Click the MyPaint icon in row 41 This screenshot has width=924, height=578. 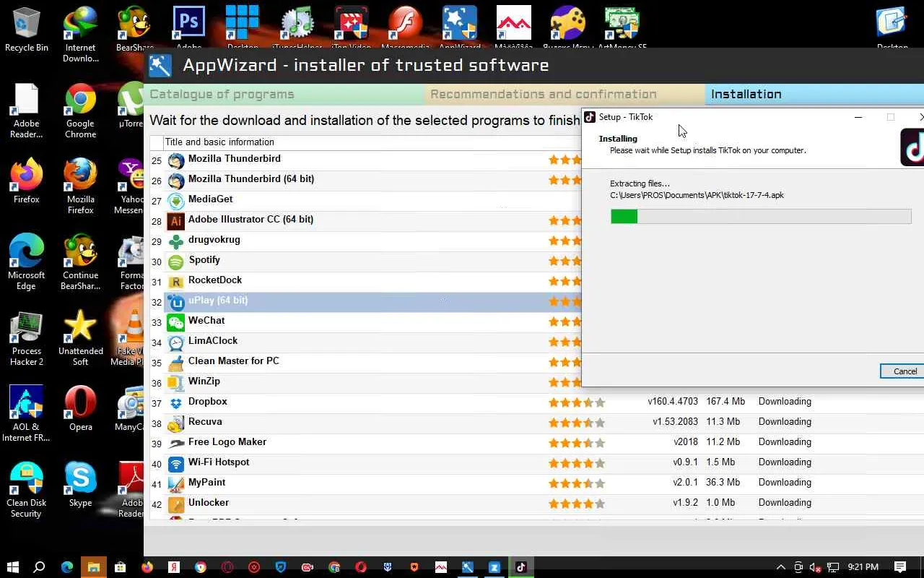point(175,484)
